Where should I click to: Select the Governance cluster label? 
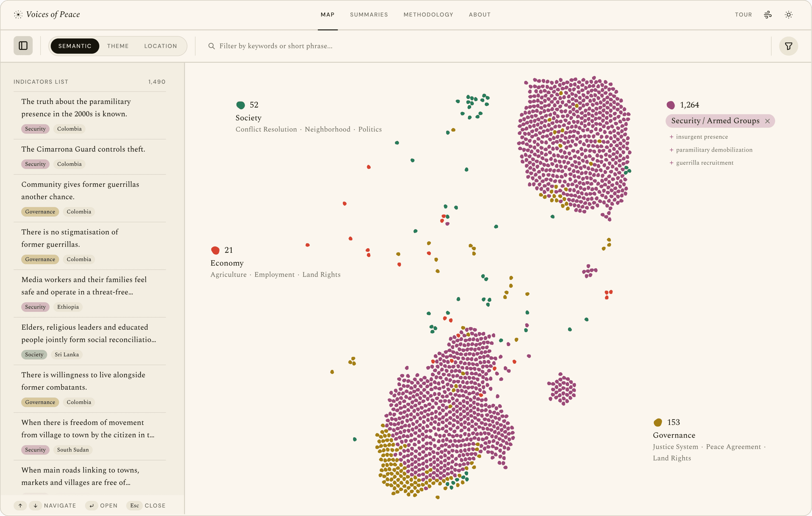(x=674, y=435)
